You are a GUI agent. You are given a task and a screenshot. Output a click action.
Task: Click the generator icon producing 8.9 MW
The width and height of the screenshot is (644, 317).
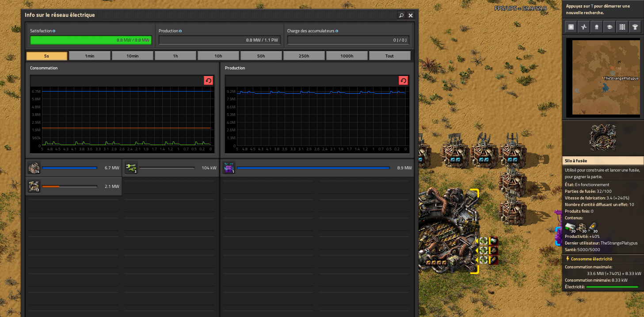coord(229,168)
